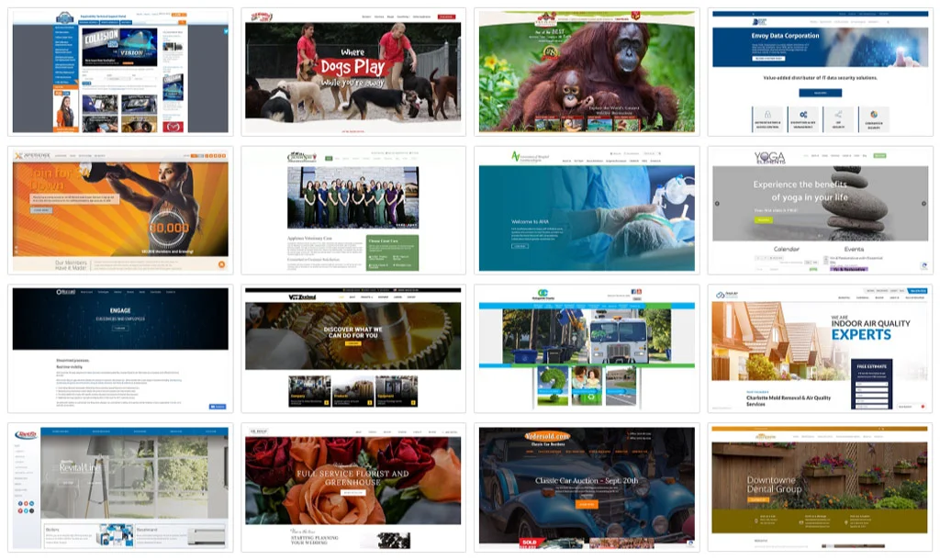This screenshot has height=560, width=940.
Task: Open the orange kettlebell fitness website thumbnail
Action: (120, 210)
